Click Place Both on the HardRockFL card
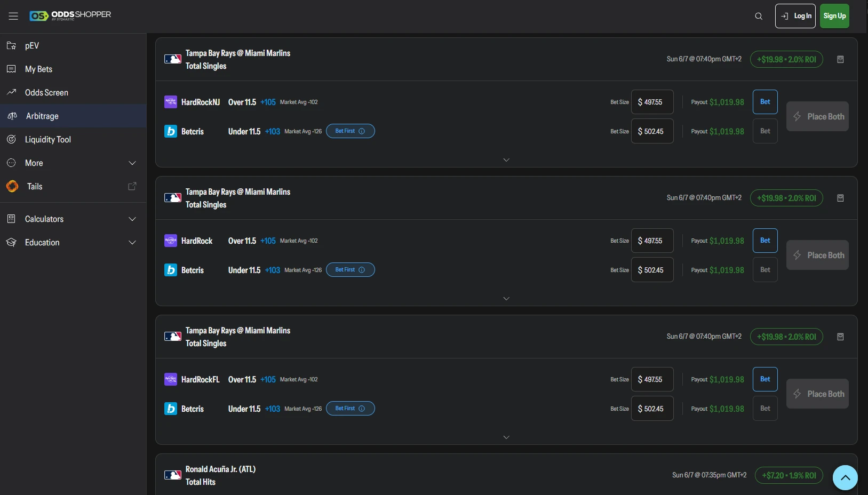The width and height of the screenshot is (868, 495). [817, 394]
